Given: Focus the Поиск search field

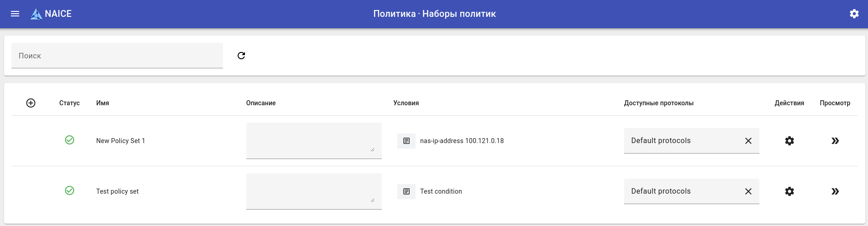Looking at the screenshot, I should [x=117, y=56].
